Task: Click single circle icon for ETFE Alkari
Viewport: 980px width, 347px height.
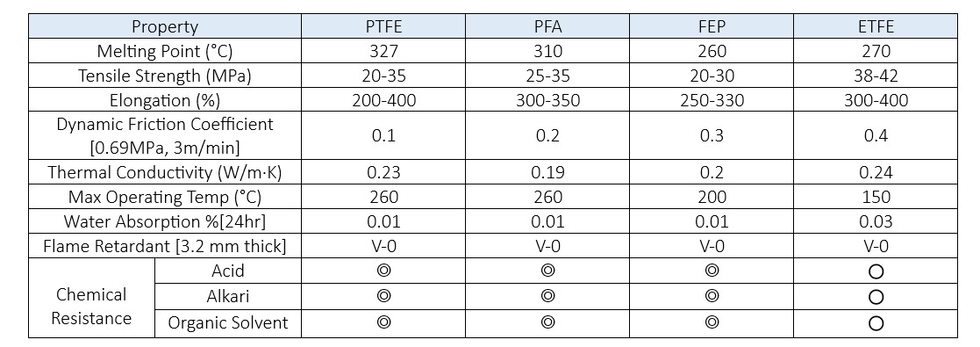Action: tap(876, 297)
